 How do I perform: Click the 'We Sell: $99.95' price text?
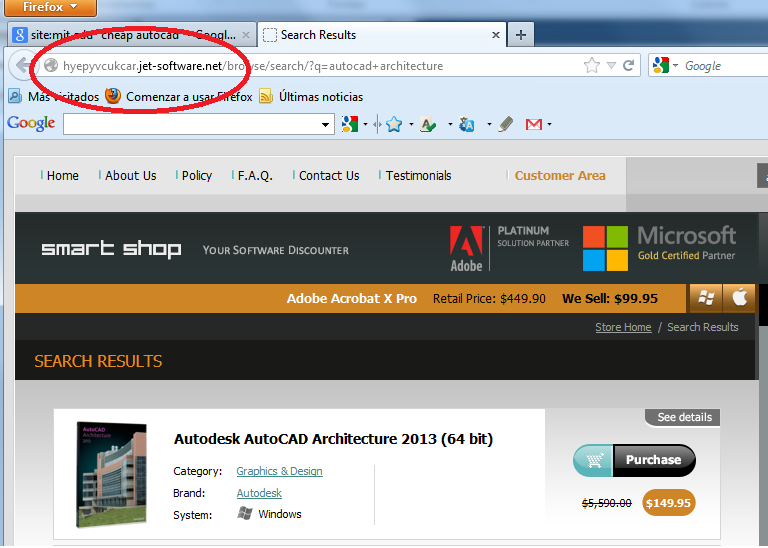(610, 299)
